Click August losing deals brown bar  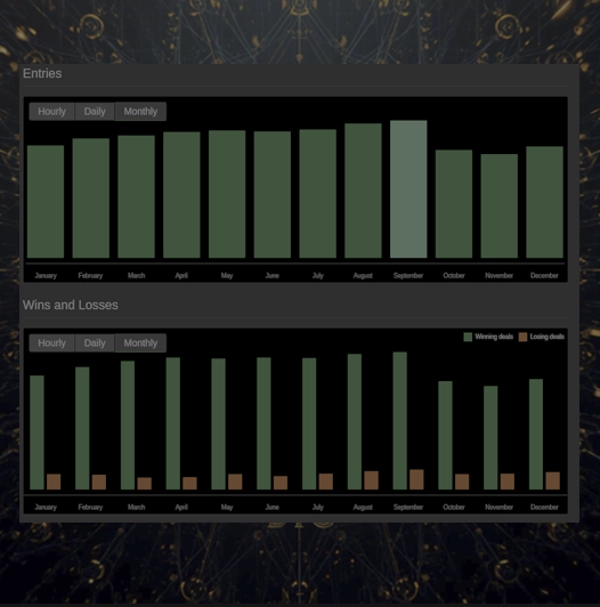point(371,480)
